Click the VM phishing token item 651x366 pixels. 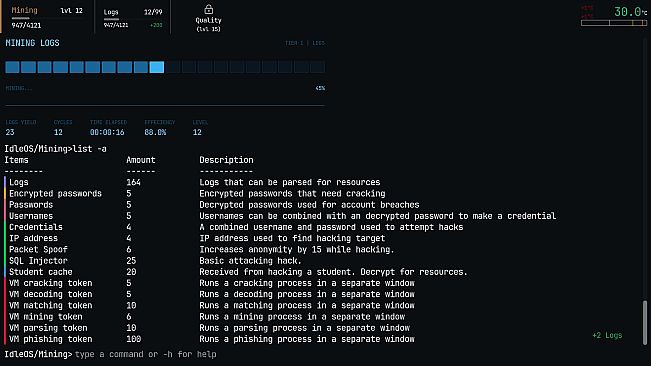[x=51, y=339]
